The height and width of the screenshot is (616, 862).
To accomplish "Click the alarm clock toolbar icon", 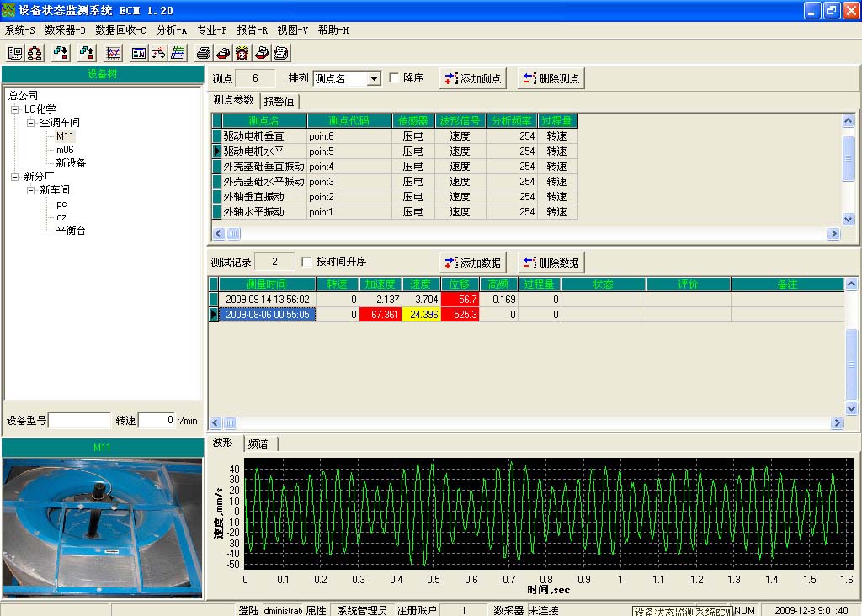I will [242, 52].
